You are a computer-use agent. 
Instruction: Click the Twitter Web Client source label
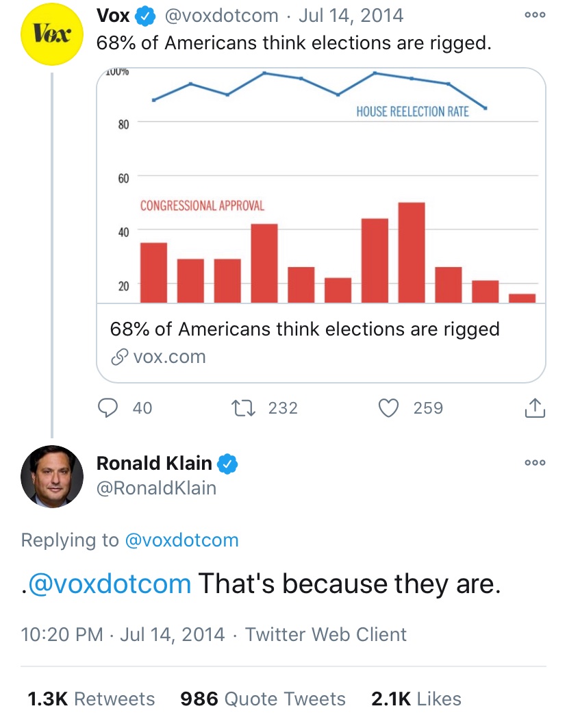[325, 634]
